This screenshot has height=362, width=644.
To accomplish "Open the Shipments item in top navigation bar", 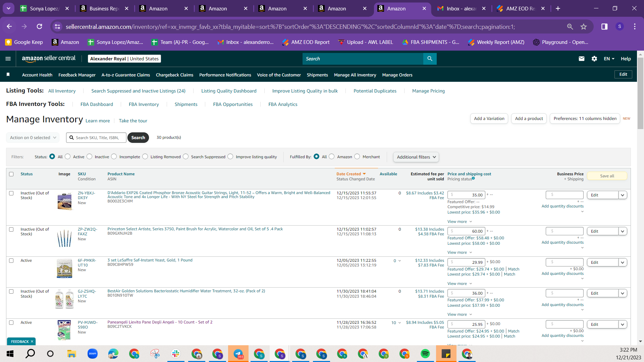I will tap(317, 75).
